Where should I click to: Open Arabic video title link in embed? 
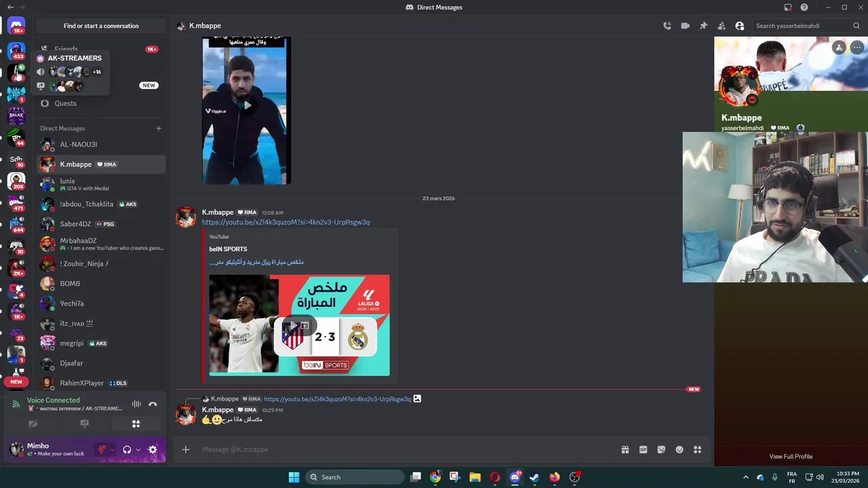pos(256,262)
